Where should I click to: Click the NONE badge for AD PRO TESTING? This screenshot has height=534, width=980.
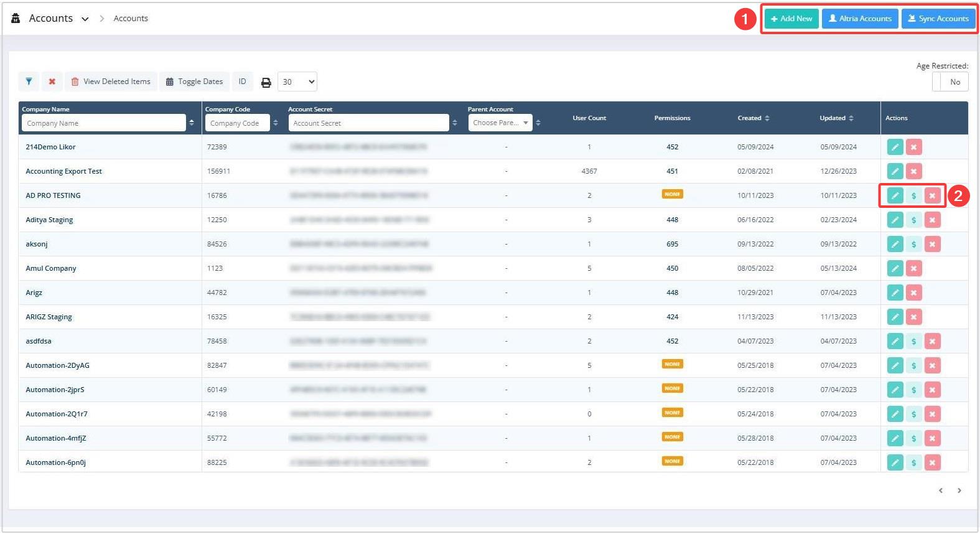pos(672,194)
